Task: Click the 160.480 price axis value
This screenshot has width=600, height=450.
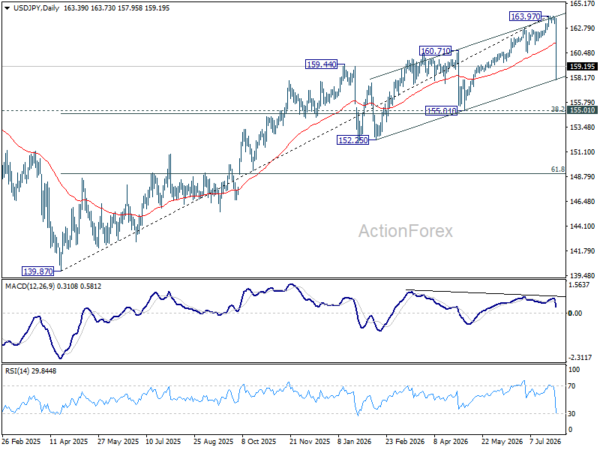Action: pos(582,53)
